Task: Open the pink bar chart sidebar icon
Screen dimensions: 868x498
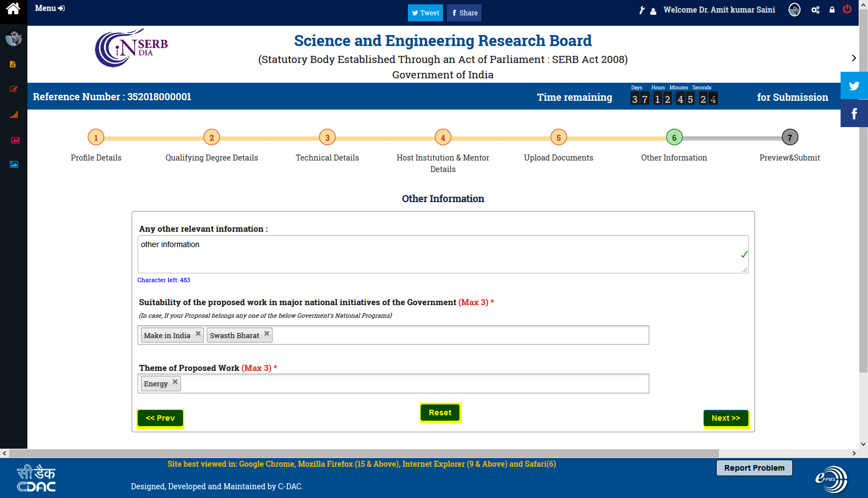Action: (15, 140)
